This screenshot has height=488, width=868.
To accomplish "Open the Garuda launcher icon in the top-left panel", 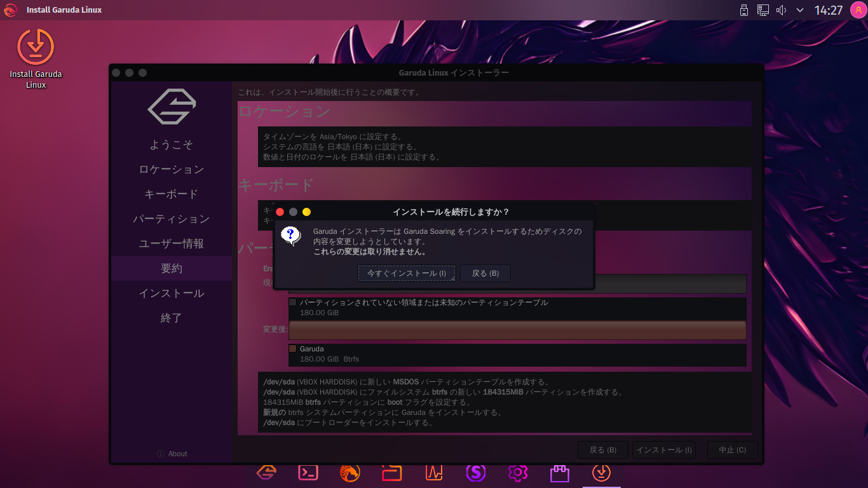I will (x=10, y=10).
